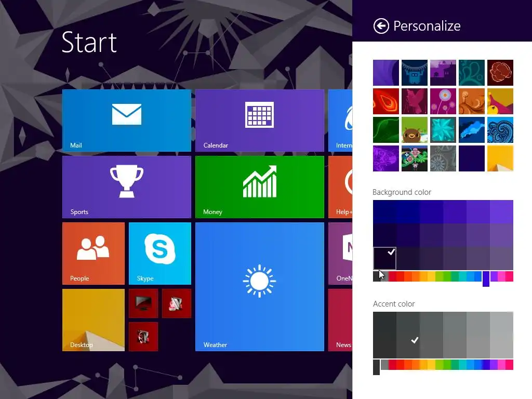Choose the purple castle background thumbnail
This screenshot has width=532, height=399.
pos(443,73)
